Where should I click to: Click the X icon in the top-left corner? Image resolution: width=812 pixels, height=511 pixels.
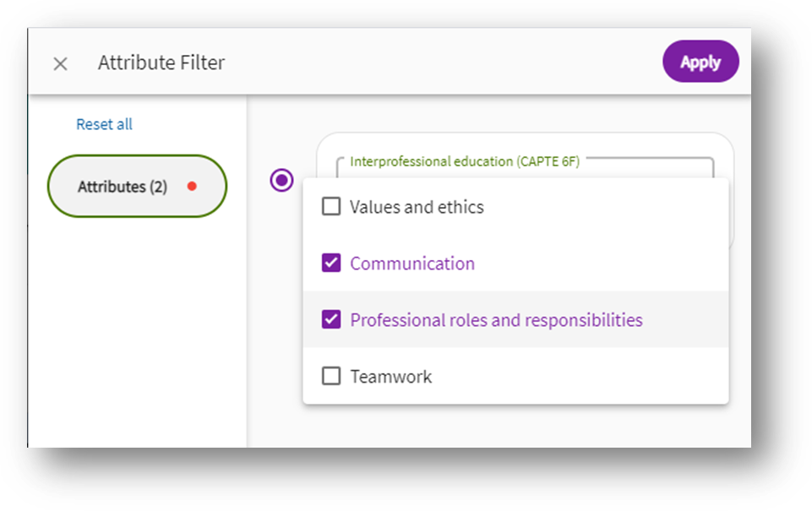point(60,63)
